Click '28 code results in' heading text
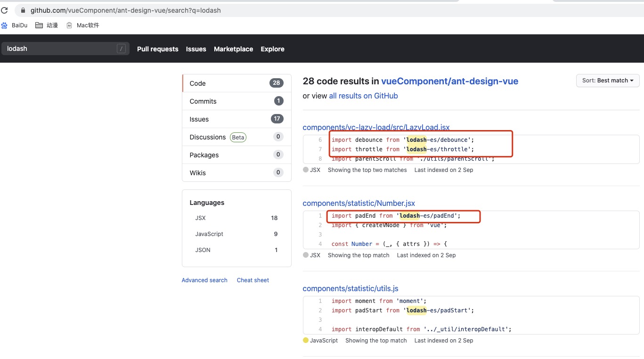This screenshot has width=644, height=359. pos(341,81)
